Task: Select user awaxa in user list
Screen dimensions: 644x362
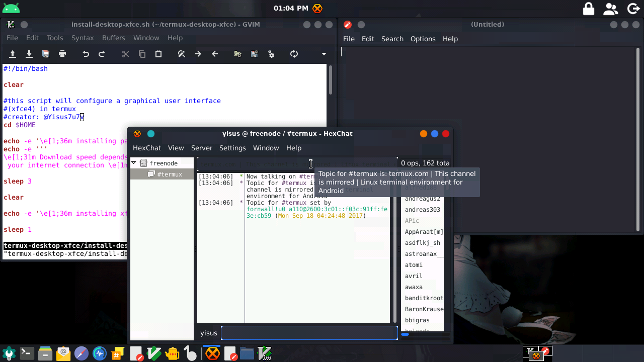Action: tap(423, 287)
